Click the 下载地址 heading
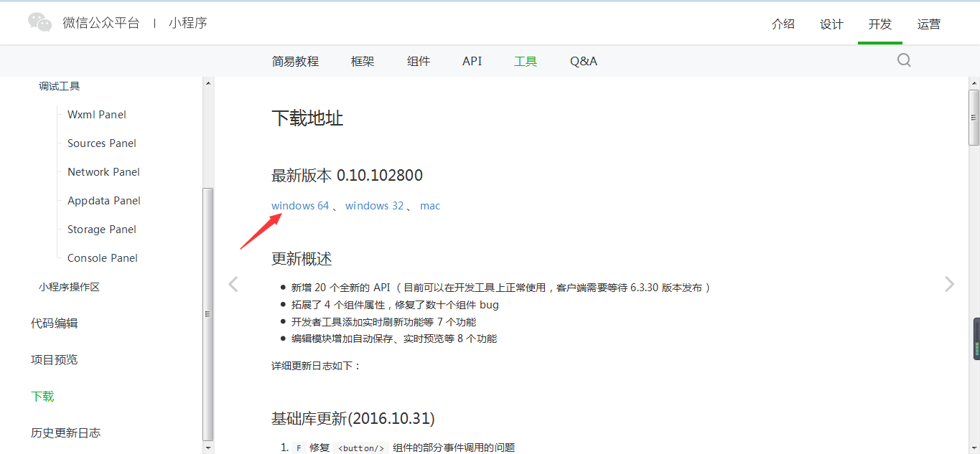This screenshot has height=454, width=980. point(307,118)
